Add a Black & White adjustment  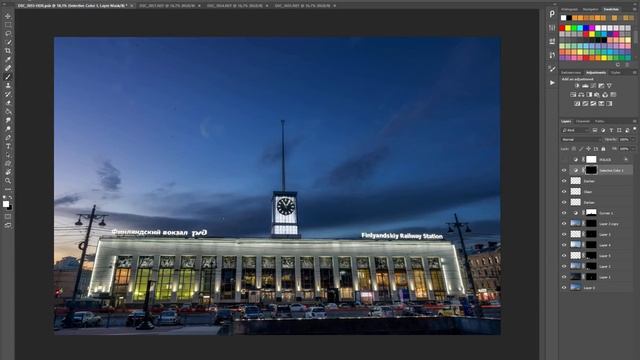[x=589, y=95]
